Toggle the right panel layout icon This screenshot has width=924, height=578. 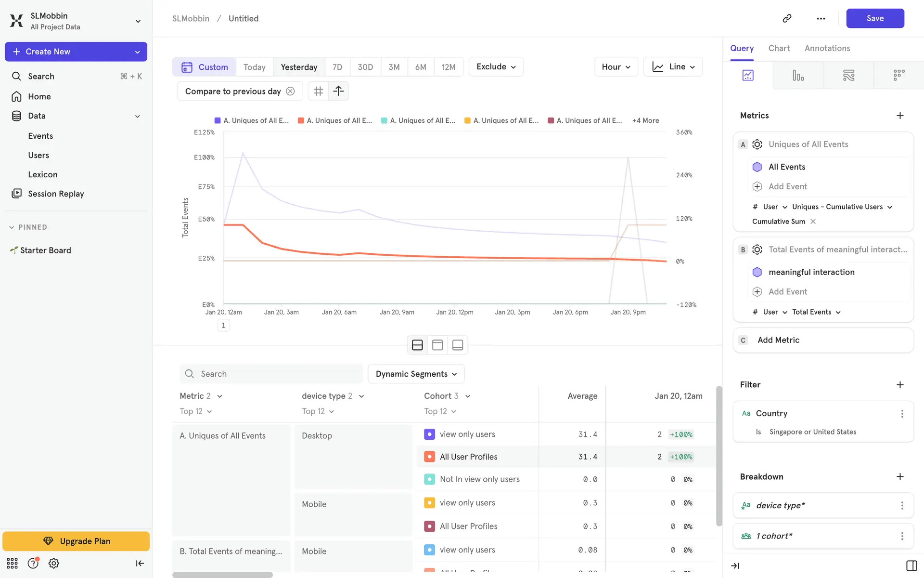[911, 565]
